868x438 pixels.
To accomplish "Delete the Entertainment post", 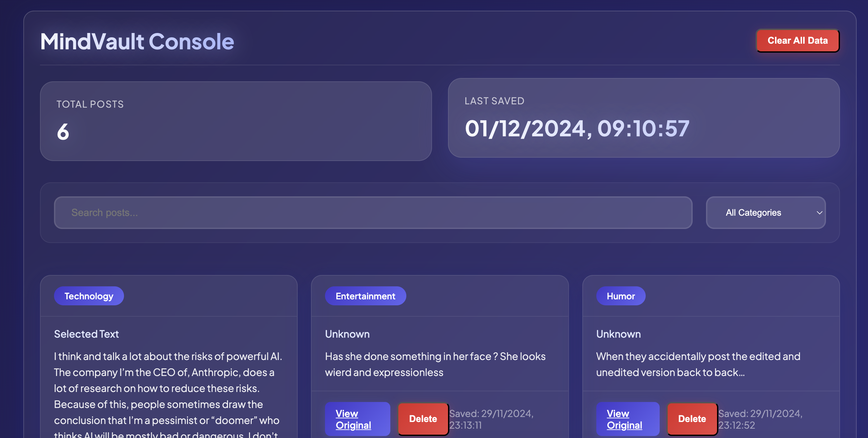I will click(x=423, y=419).
